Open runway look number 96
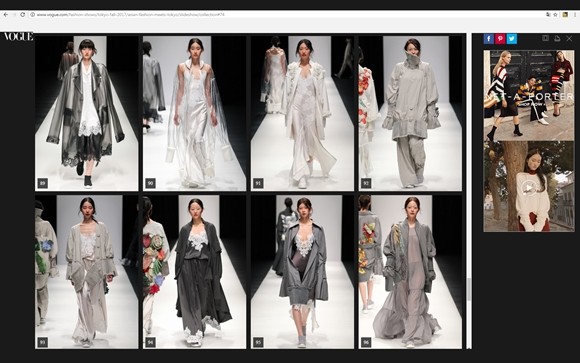Image resolution: width=580 pixels, height=363 pixels. tap(410, 272)
